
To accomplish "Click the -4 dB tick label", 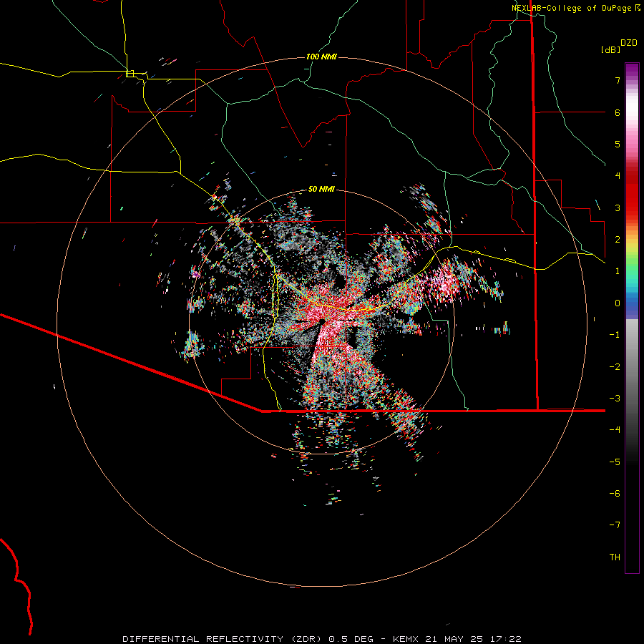I will [x=615, y=429].
